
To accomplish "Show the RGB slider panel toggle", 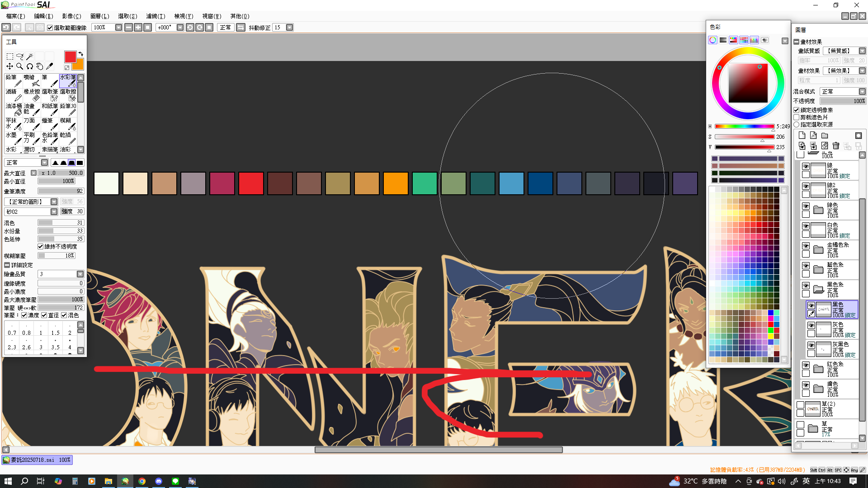I will point(723,40).
